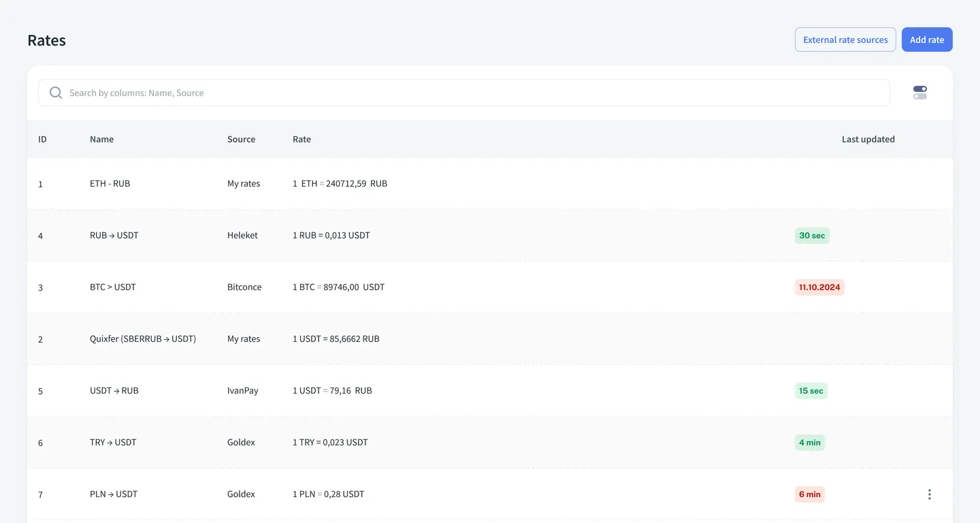Click the 1 RUB = 0,013 USDT value
Screen dimensions: 980x523
331,236
